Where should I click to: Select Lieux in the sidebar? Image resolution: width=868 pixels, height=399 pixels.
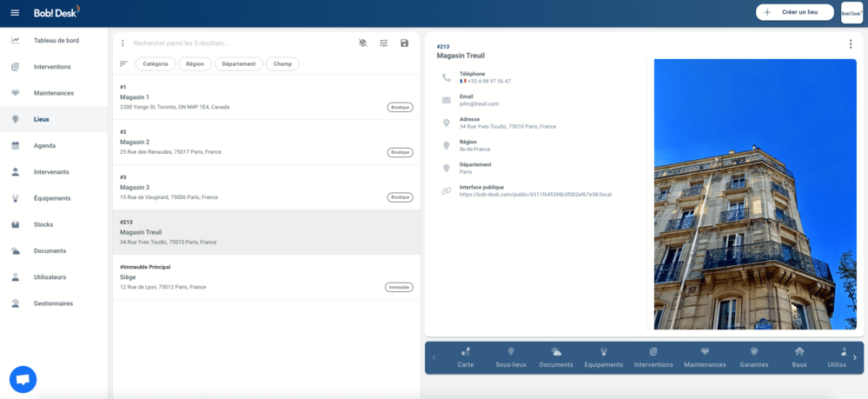pos(54,119)
